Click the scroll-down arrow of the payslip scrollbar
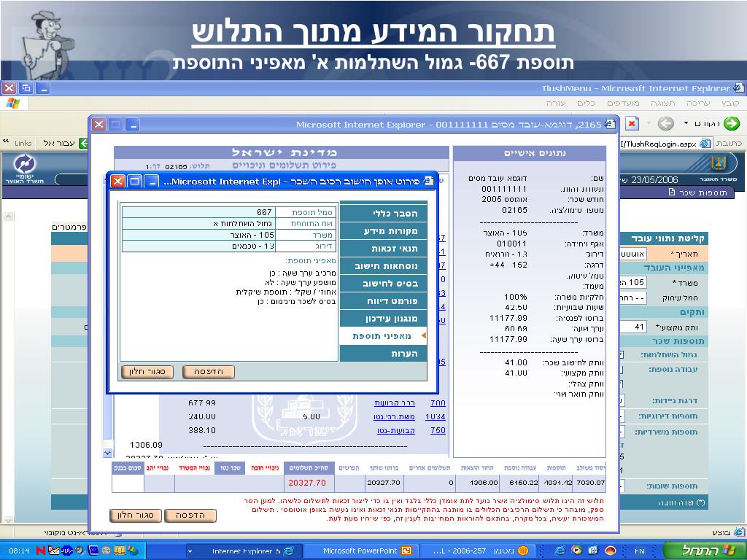The height and width of the screenshot is (560, 747). pyautogui.click(x=108, y=453)
